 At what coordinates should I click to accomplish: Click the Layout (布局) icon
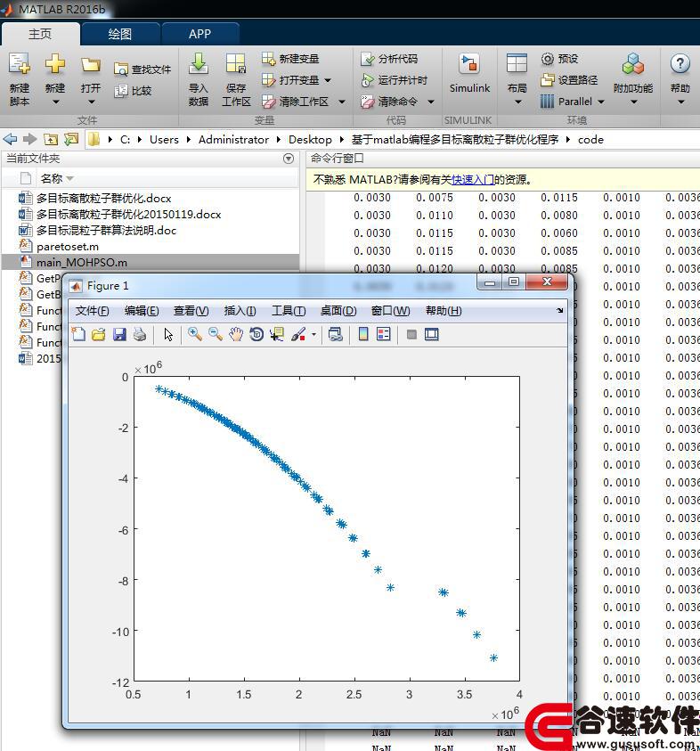pyautogui.click(x=517, y=63)
